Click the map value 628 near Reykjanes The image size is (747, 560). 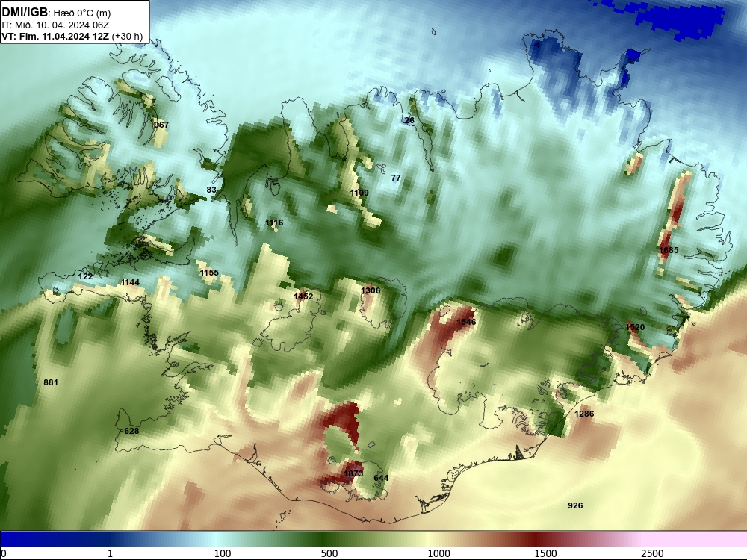pyautogui.click(x=131, y=431)
